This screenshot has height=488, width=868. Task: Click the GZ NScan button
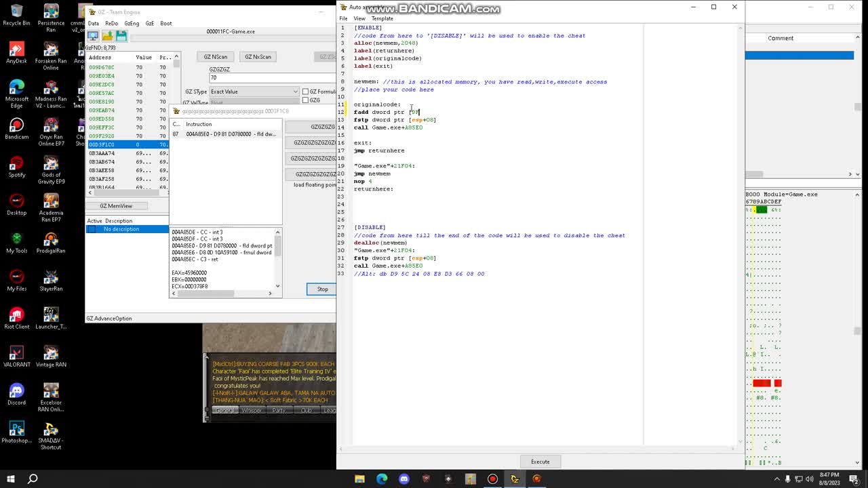pos(216,57)
